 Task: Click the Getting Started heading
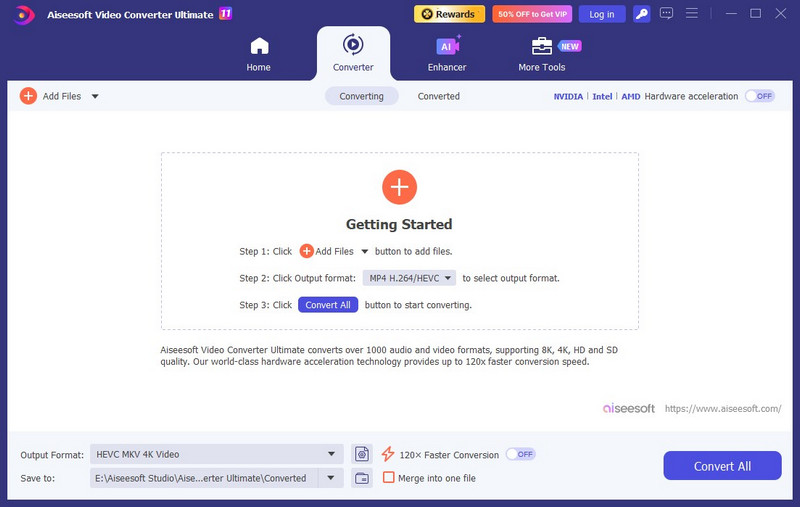(x=399, y=224)
